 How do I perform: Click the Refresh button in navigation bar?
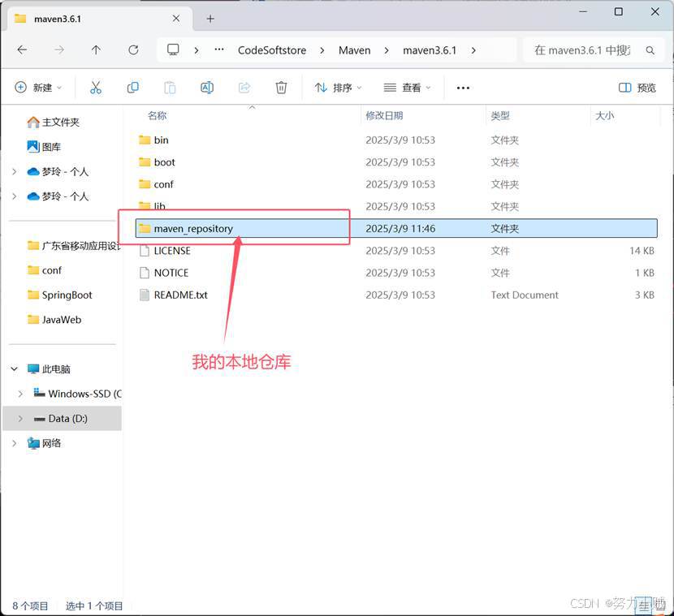click(133, 50)
